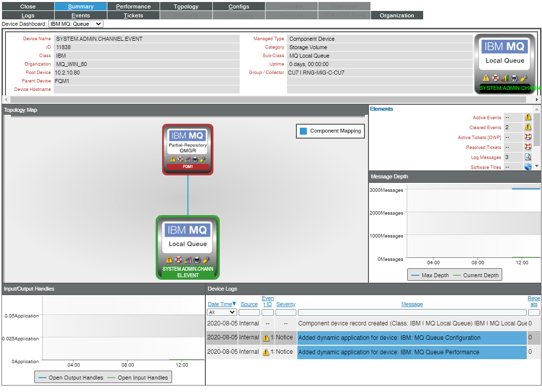Sort logs by Date Time column link
The image size is (542, 392).
click(220, 304)
